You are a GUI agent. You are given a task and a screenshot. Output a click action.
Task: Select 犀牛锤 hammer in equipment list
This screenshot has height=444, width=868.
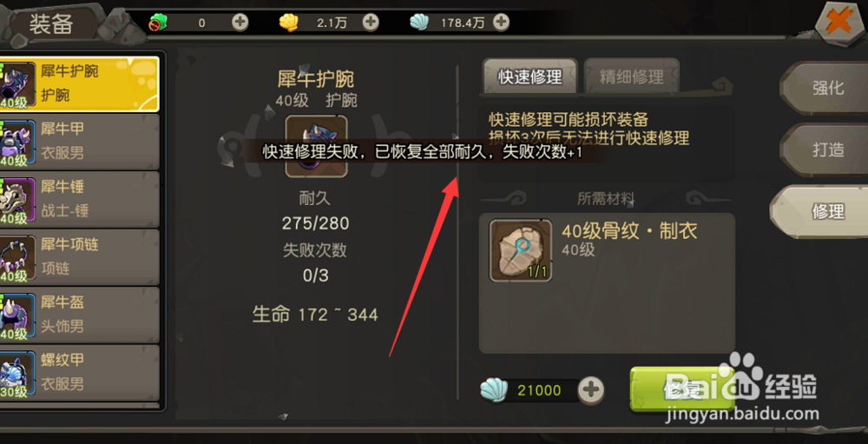79,199
